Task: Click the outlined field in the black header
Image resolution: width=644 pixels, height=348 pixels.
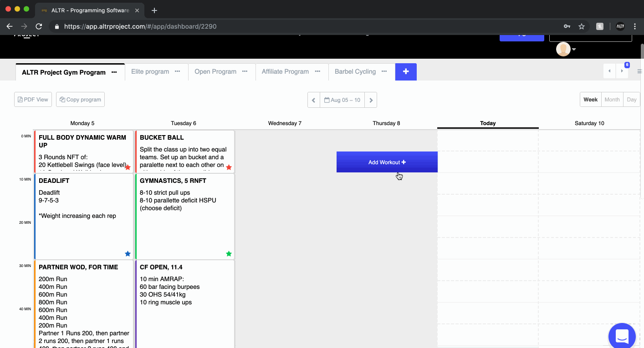Action: point(591,38)
